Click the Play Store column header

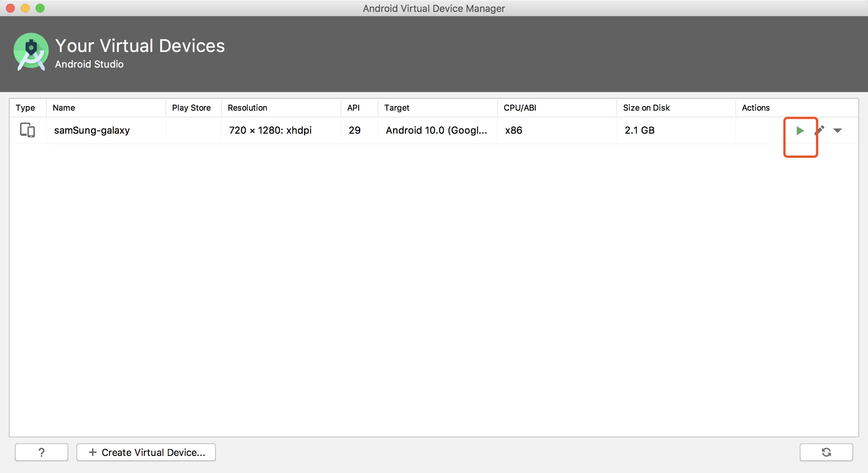tap(191, 108)
